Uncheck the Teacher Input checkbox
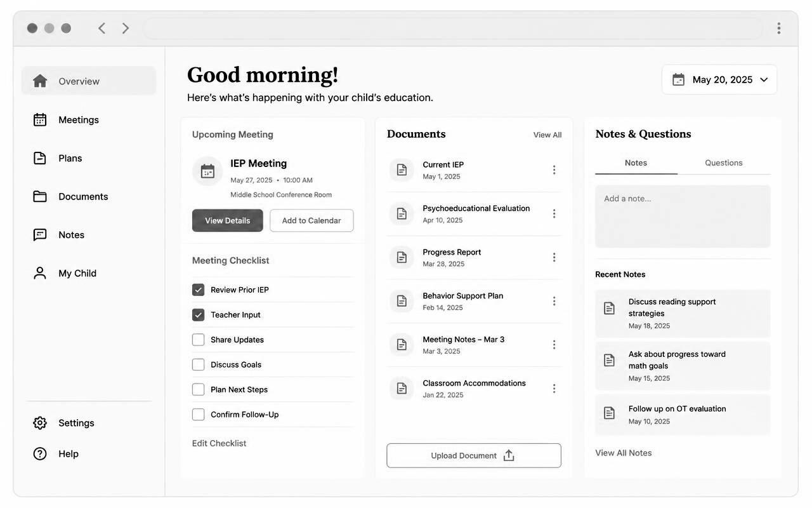812x508 pixels. pos(199,315)
